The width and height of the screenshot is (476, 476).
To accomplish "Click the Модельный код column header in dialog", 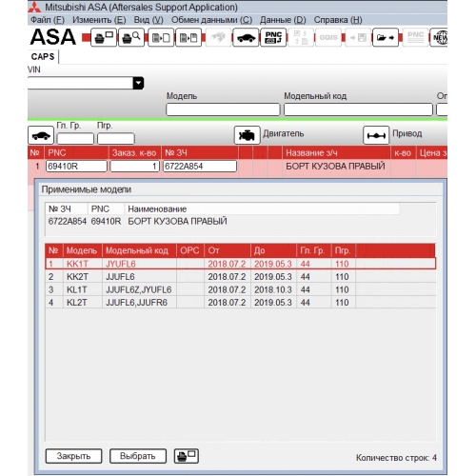I will tap(139, 250).
